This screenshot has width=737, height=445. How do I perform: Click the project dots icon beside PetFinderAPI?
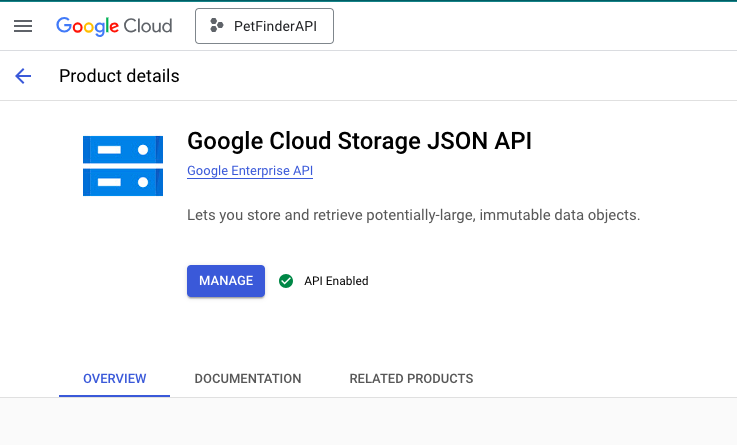pos(216,26)
